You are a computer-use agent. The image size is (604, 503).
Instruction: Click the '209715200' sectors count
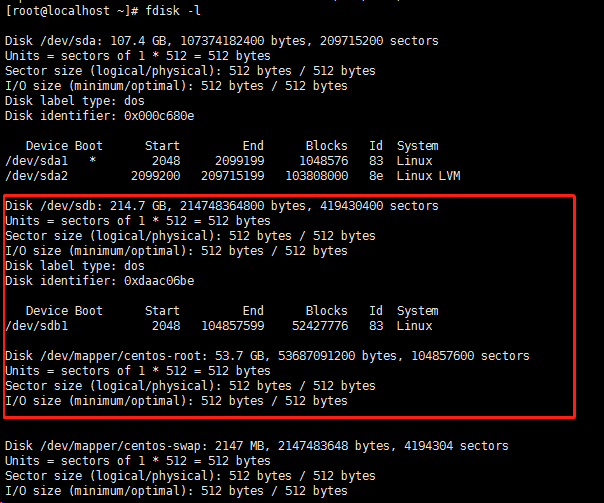pos(352,41)
